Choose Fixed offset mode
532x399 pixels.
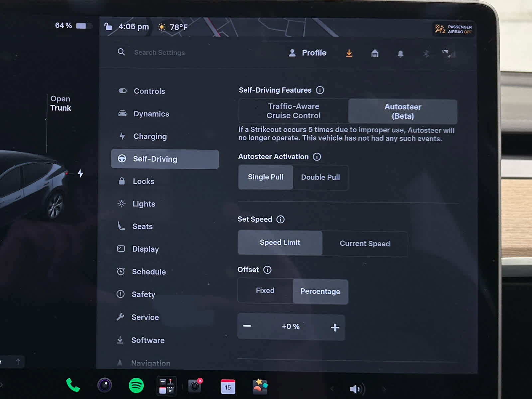coord(265,291)
